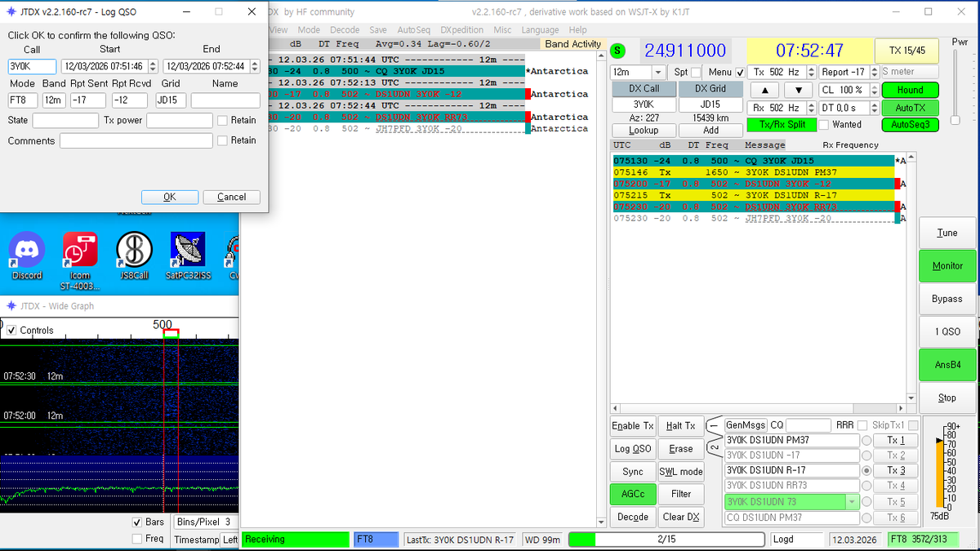Image resolution: width=980 pixels, height=551 pixels.
Task: Click the green 2/15 progress bar
Action: click(x=666, y=540)
